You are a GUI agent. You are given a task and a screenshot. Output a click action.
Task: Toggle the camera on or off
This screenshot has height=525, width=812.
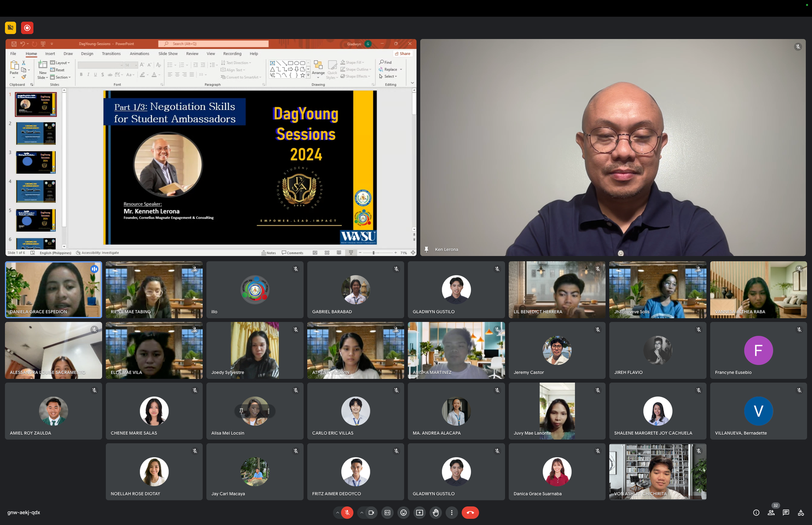(x=371, y=513)
